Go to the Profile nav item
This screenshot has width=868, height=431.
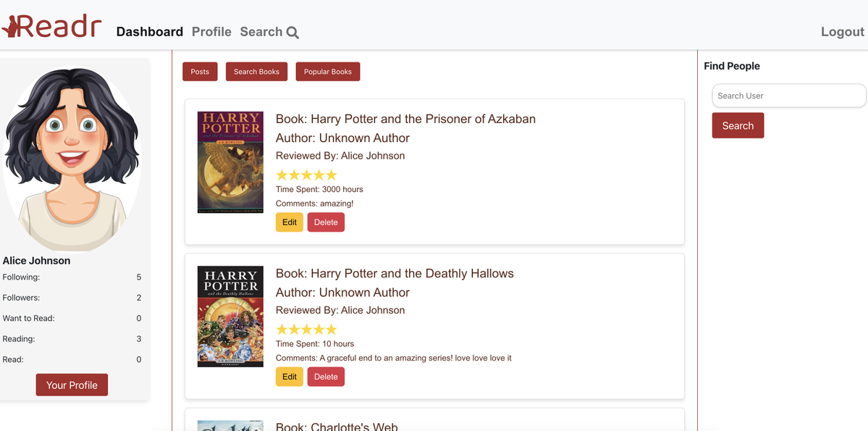click(x=211, y=32)
